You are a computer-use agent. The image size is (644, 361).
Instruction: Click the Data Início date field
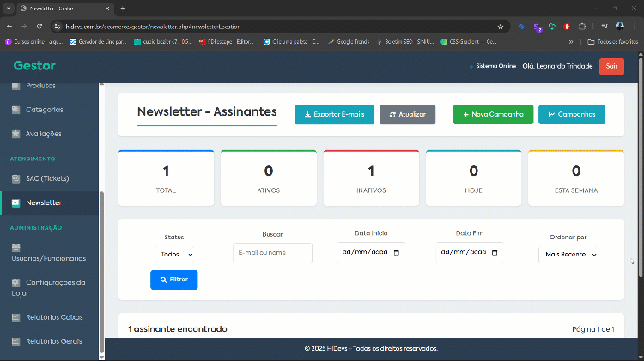pos(371,252)
